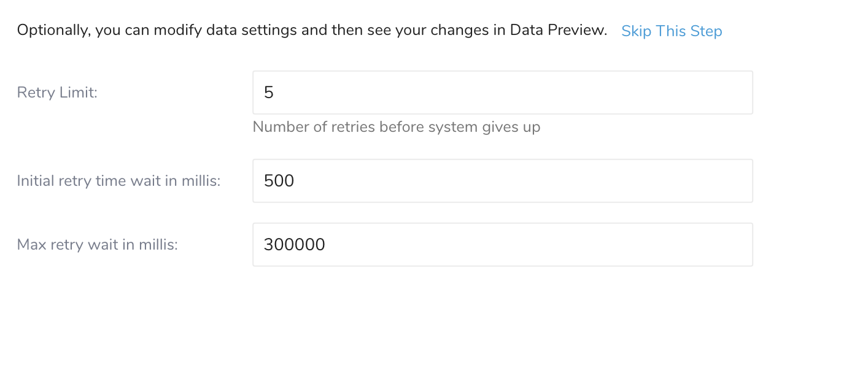Click the Initial retry time wait in millis label
Viewport: 868px width, 384px height.
pyautogui.click(x=118, y=181)
